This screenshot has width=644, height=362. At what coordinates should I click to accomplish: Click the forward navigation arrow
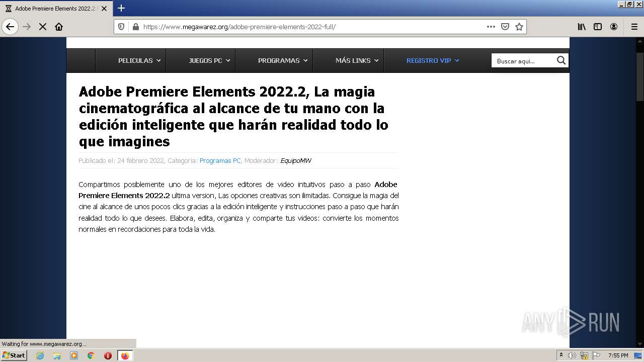[27, 27]
